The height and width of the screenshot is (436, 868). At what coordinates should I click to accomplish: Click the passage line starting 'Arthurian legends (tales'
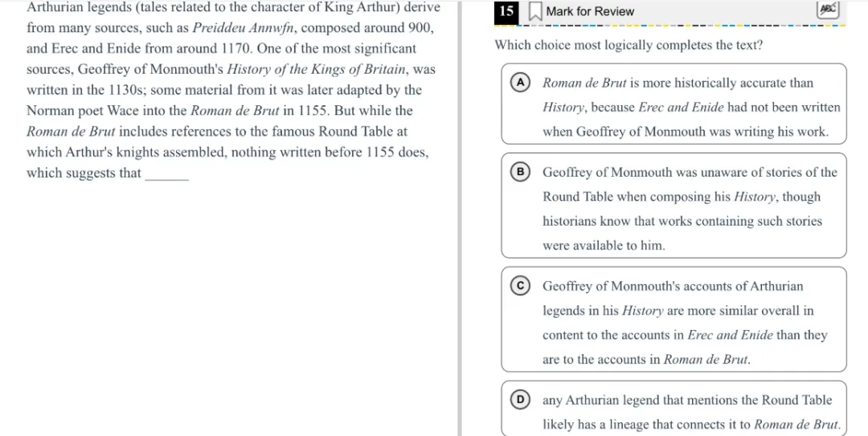234,7
